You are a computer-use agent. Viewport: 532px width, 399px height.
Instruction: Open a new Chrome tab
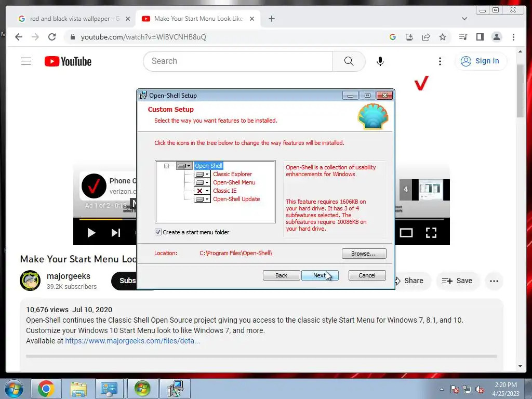272,19
